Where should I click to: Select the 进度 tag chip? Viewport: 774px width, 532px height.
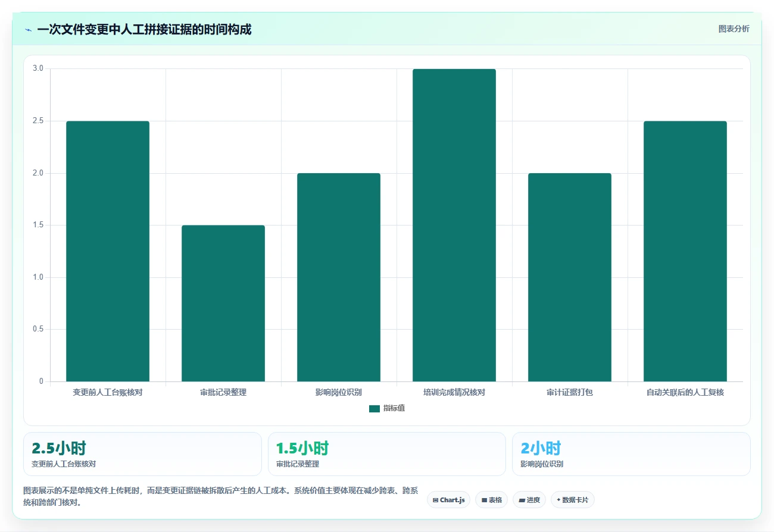click(529, 500)
